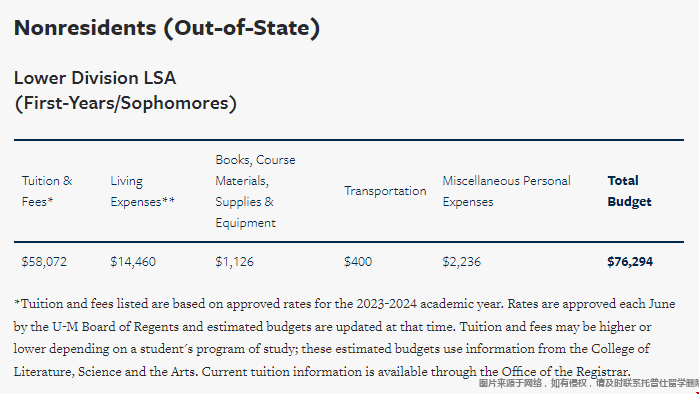Select the Books, Course Materials column header
Image resolution: width=699 pixels, height=394 pixels.
tap(255, 191)
